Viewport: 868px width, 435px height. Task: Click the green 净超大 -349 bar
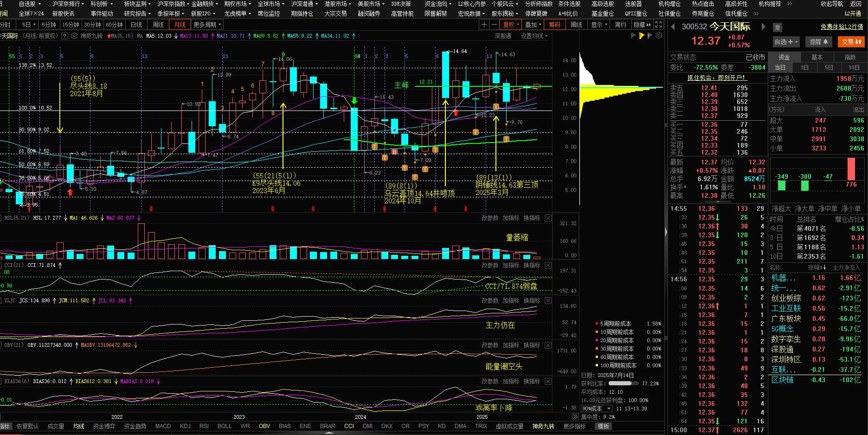pyautogui.click(x=782, y=185)
